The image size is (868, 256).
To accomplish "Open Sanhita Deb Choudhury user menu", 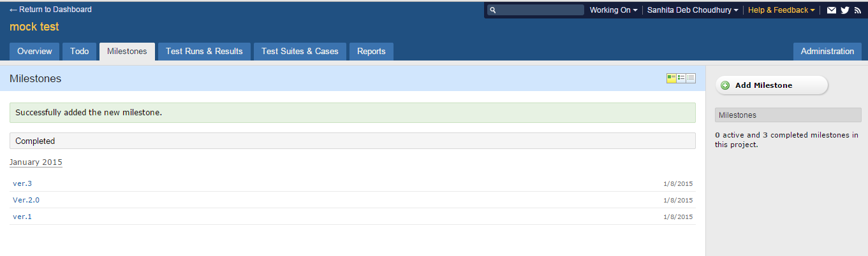I will 693,10.
